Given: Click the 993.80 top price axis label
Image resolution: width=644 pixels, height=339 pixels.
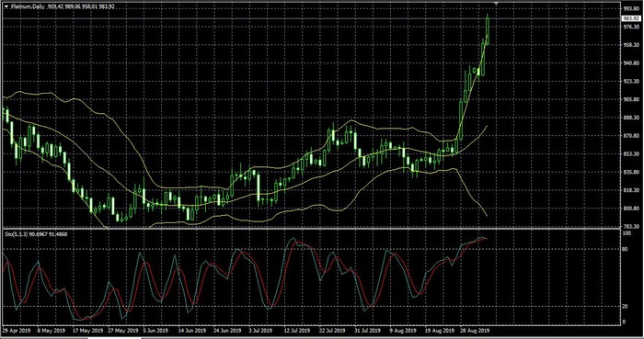Looking at the screenshot, I should click(x=632, y=8).
